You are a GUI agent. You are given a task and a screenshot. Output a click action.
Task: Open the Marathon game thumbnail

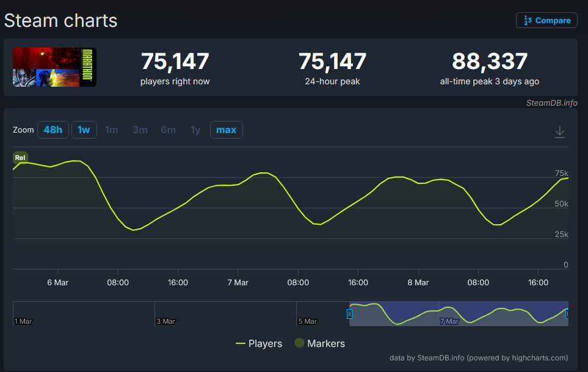click(55, 67)
